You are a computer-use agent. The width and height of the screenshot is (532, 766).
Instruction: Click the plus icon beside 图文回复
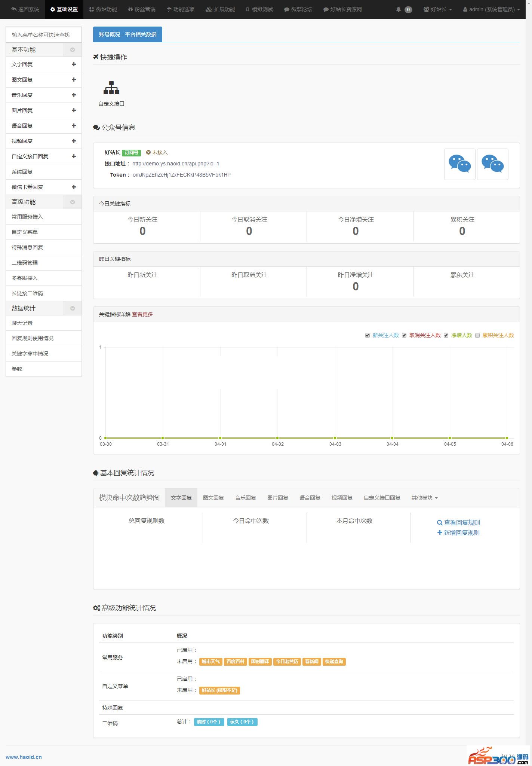click(x=74, y=80)
